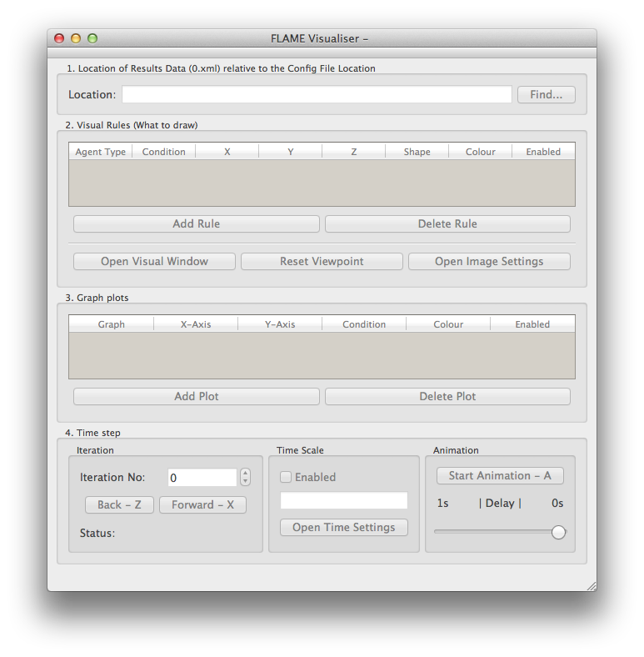Click the X-Axis column header
Image resolution: width=644 pixels, height=657 pixels.
click(196, 324)
